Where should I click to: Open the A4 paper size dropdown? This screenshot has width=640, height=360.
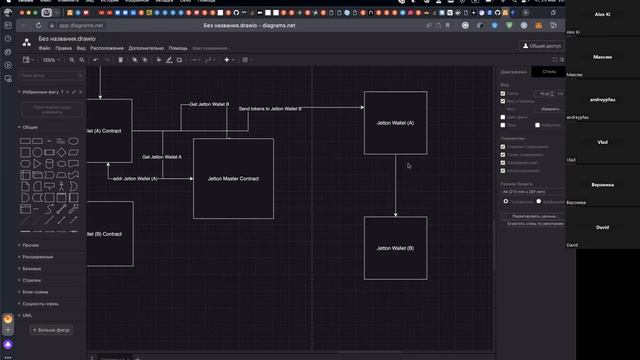click(x=533, y=192)
